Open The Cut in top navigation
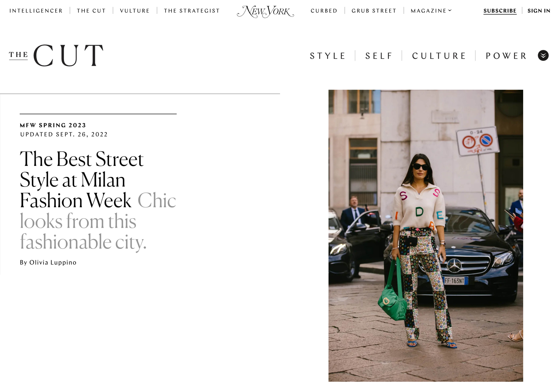The image size is (560, 392). (91, 11)
